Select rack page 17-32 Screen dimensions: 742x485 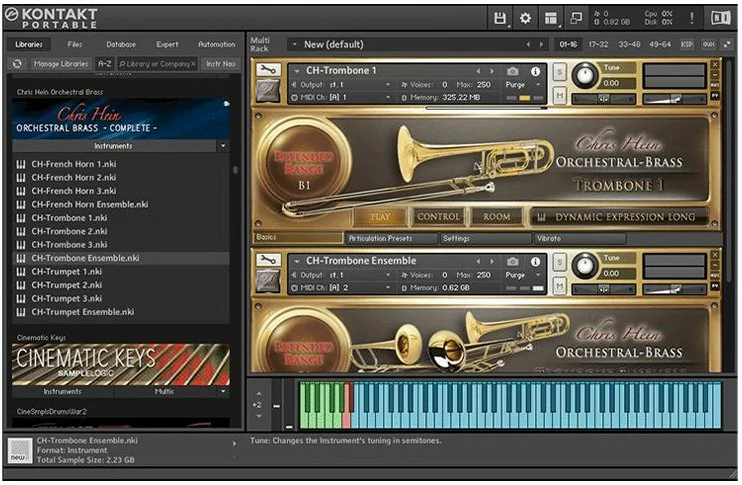(598, 44)
